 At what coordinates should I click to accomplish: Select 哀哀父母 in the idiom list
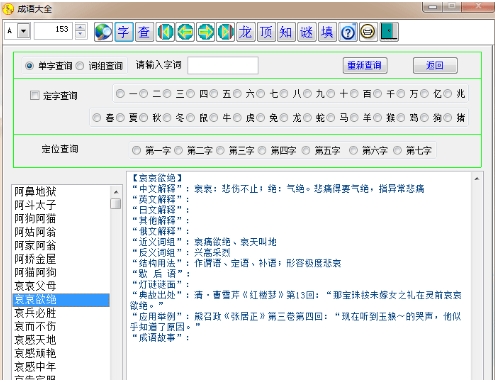point(61,286)
